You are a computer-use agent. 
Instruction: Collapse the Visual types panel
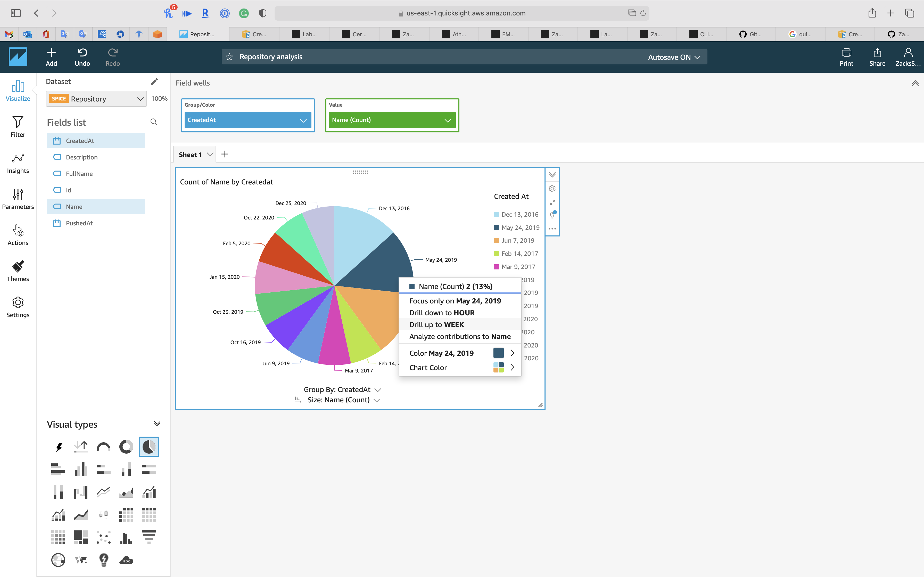point(157,424)
